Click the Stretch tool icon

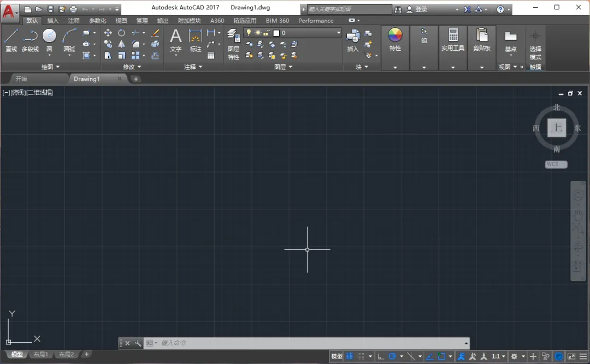(108, 56)
